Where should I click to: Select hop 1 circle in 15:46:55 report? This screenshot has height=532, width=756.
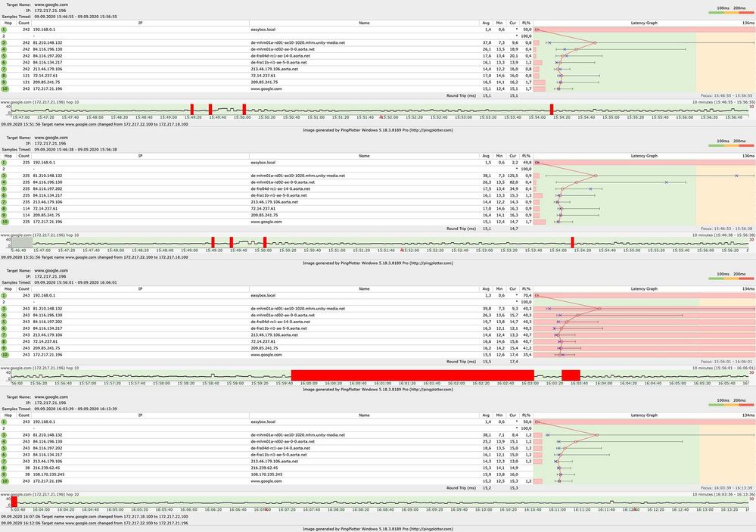coord(4,30)
